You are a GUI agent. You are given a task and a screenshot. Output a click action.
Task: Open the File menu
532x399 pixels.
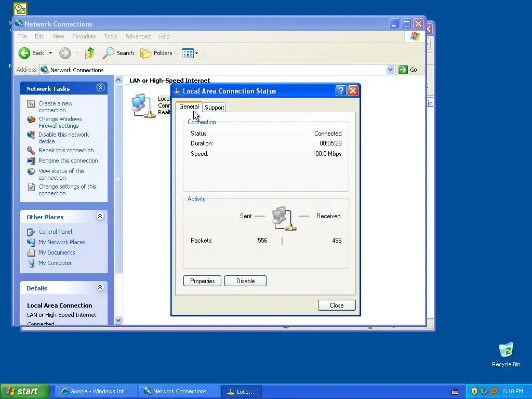(x=22, y=36)
